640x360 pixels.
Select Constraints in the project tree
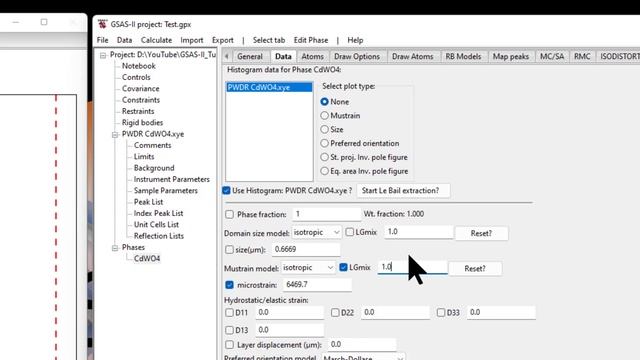140,100
